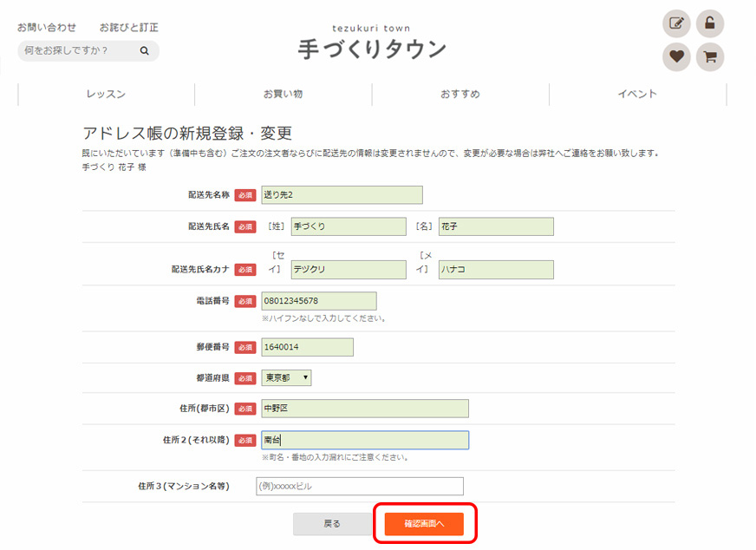Image resolution: width=756 pixels, height=550 pixels.
Task: Open the お詫びと訂正 link
Action: [x=128, y=28]
